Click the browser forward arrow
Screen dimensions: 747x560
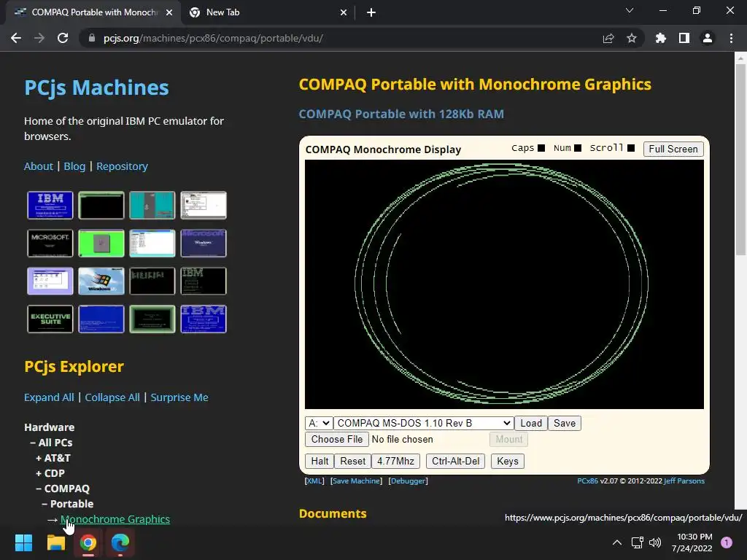point(39,38)
